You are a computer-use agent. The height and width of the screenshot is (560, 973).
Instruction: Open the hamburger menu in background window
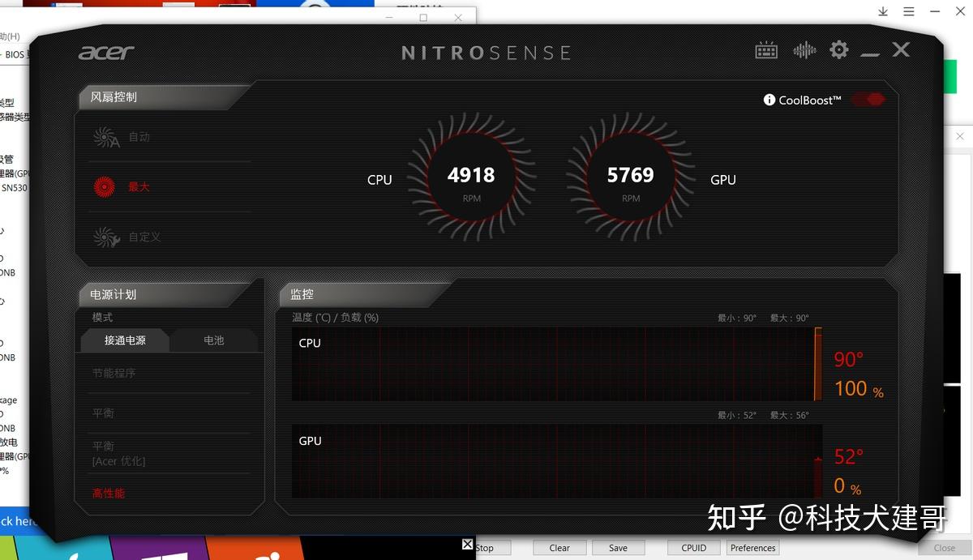[x=909, y=11]
